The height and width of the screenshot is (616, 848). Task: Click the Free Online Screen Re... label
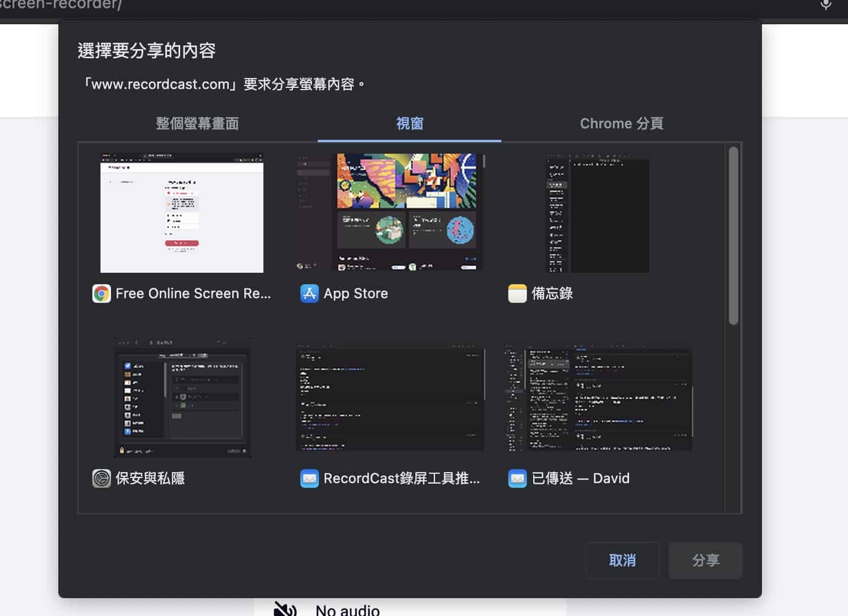[193, 294]
